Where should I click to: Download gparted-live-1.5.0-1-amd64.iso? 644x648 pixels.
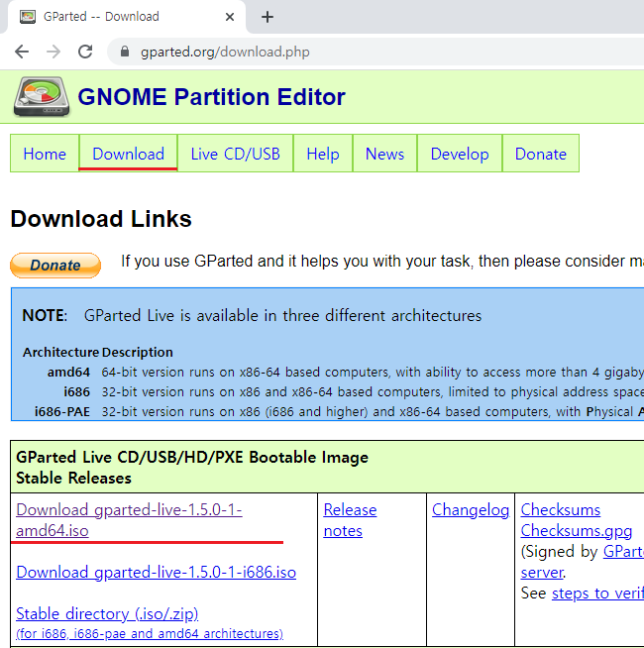pos(129,520)
